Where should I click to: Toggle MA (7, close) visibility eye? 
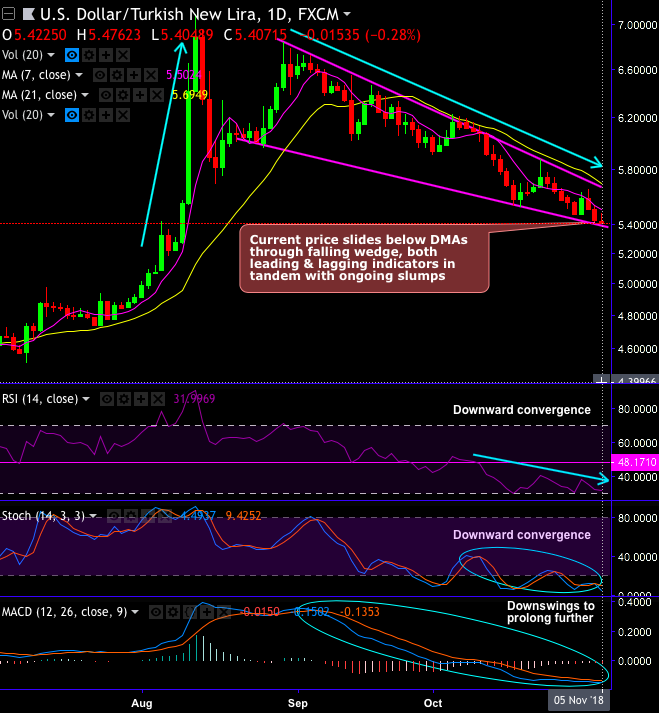click(100, 75)
